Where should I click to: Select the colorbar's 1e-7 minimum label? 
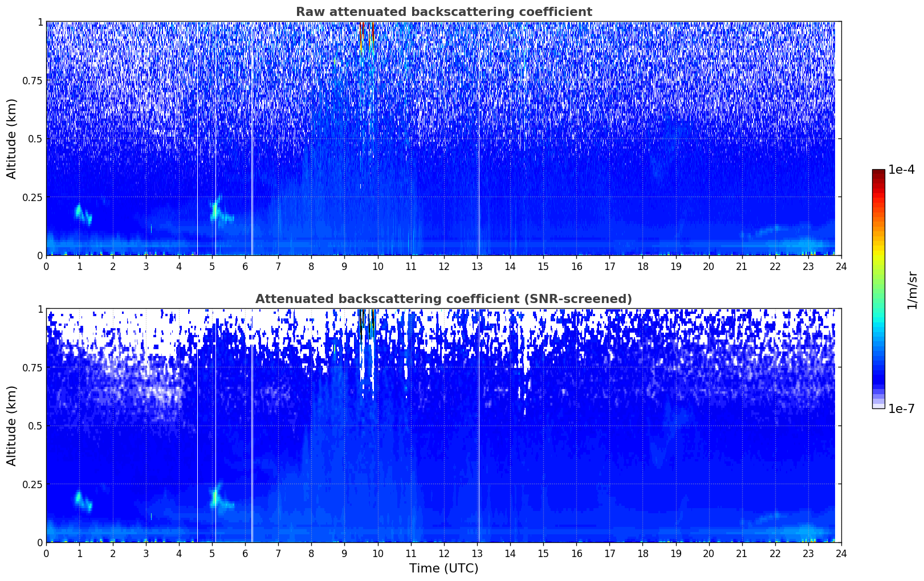coord(901,408)
